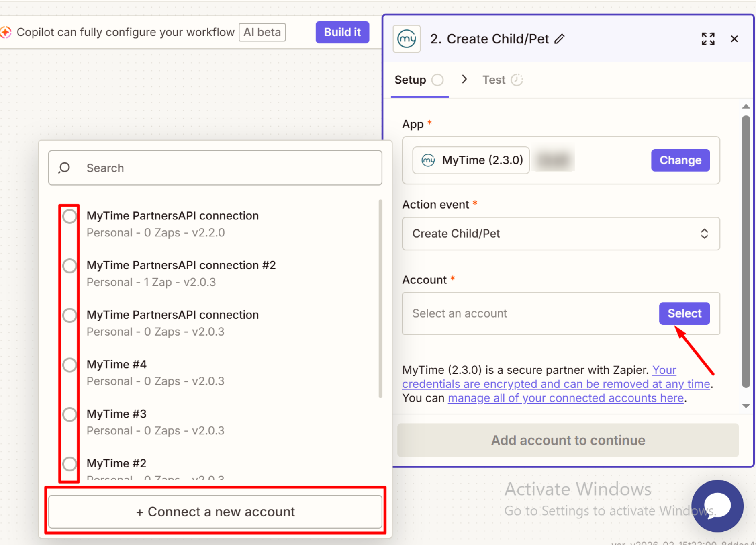Click Add account to continue button
This screenshot has height=545, width=756.
568,441
